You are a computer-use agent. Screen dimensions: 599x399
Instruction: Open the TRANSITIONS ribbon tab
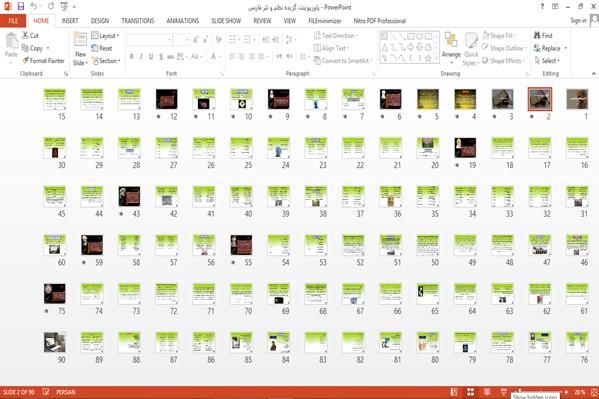click(138, 21)
